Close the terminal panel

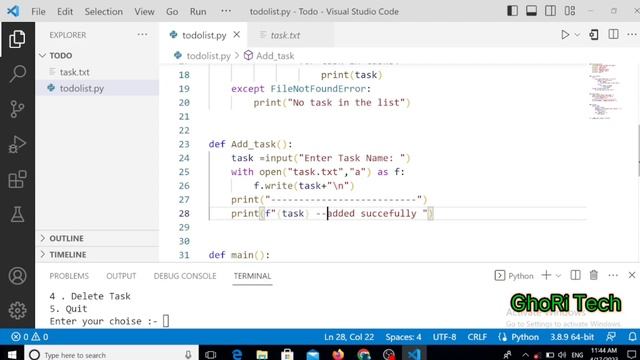632,276
